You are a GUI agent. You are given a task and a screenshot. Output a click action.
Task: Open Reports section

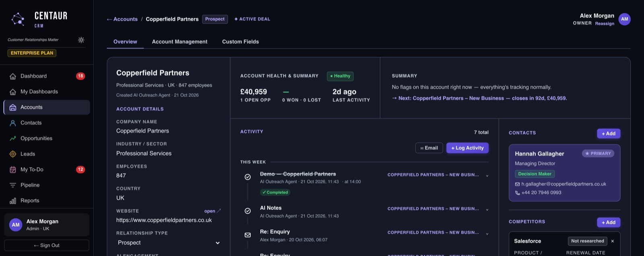coord(47,201)
